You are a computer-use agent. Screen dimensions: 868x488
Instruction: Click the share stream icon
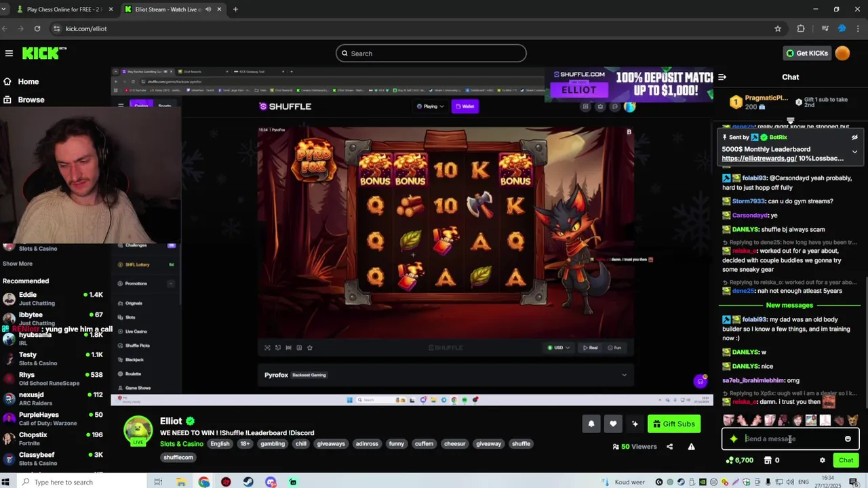click(x=669, y=447)
